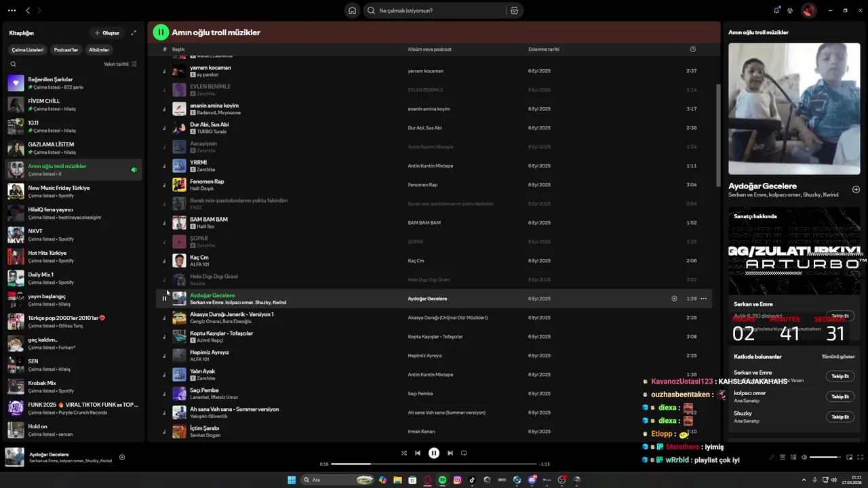This screenshot has width=868, height=488.
Task: Select the Kaç Cm track
Action: tap(434, 260)
